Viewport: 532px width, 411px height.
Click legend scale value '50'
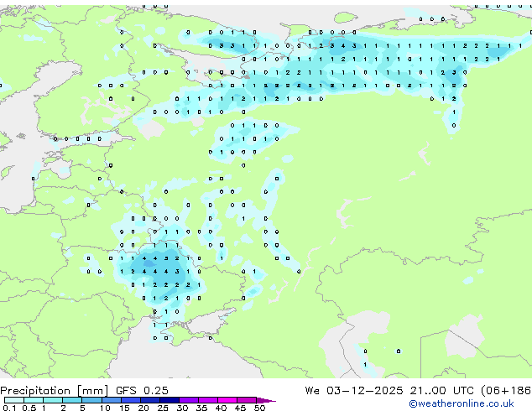pyautogui.click(x=259, y=408)
